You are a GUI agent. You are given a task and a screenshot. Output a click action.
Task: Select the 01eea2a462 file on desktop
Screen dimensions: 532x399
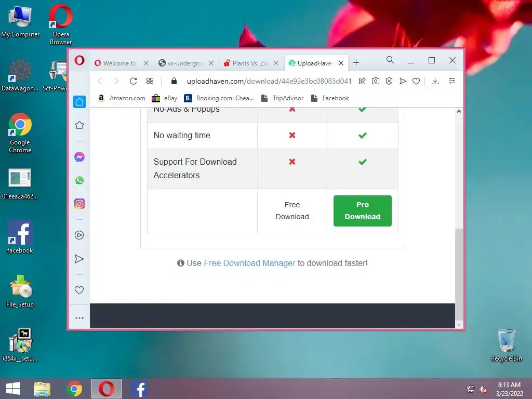click(20, 183)
